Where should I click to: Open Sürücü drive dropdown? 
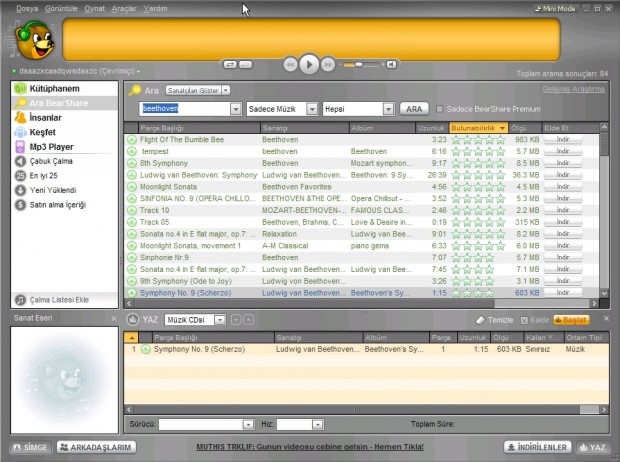(x=248, y=424)
